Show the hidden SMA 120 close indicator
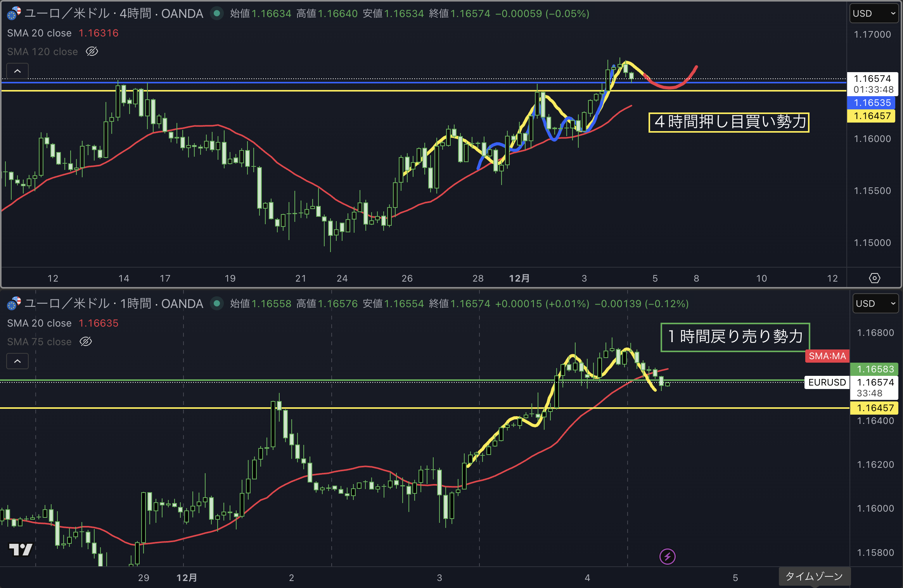Screen dimensions: 903x588 (92, 51)
